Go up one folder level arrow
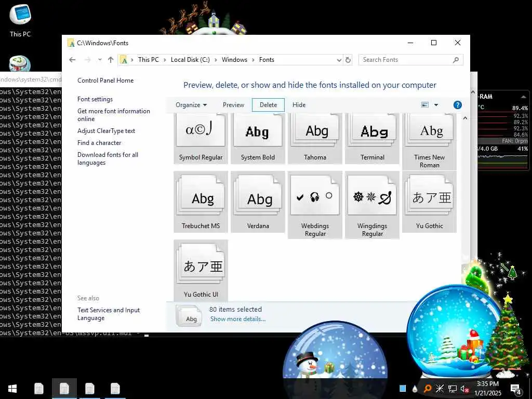 pyautogui.click(x=111, y=60)
